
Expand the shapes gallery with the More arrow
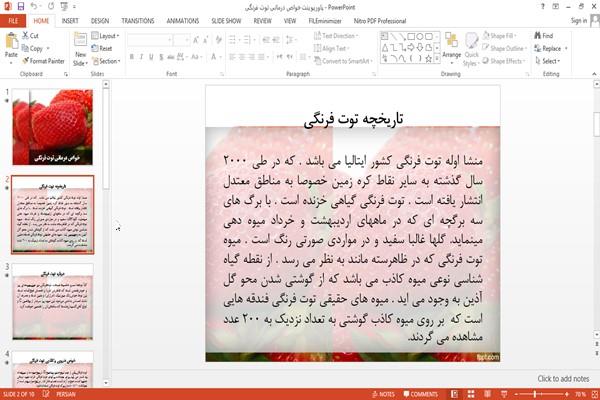tap(437, 59)
